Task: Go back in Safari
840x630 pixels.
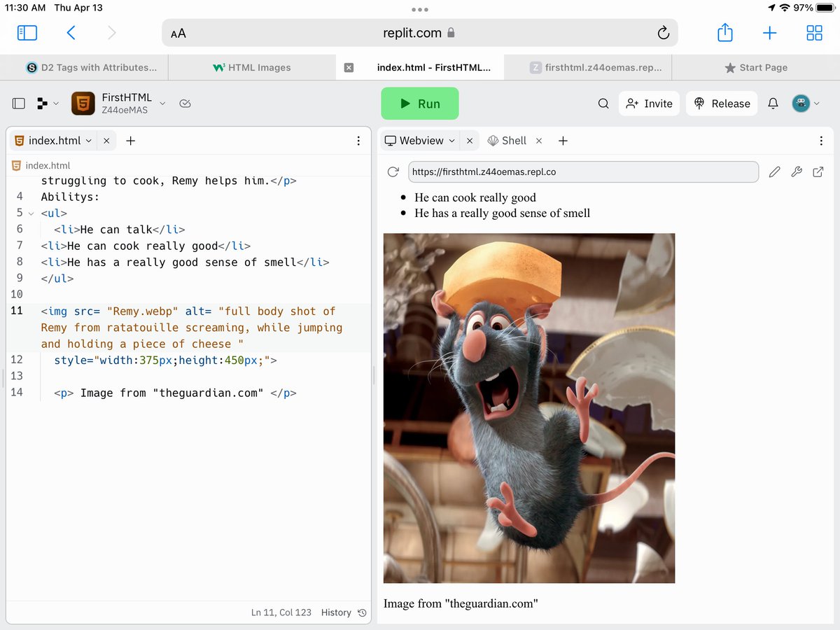Action: tap(71, 33)
